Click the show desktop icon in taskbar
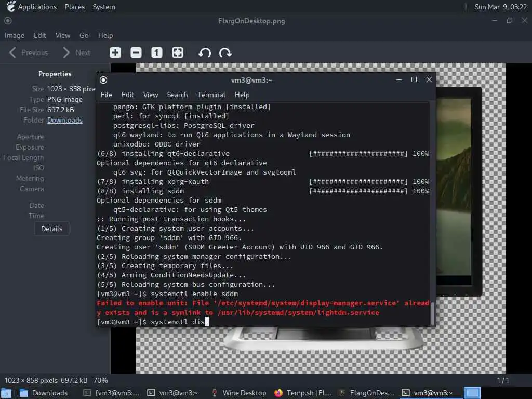 (x=6, y=393)
